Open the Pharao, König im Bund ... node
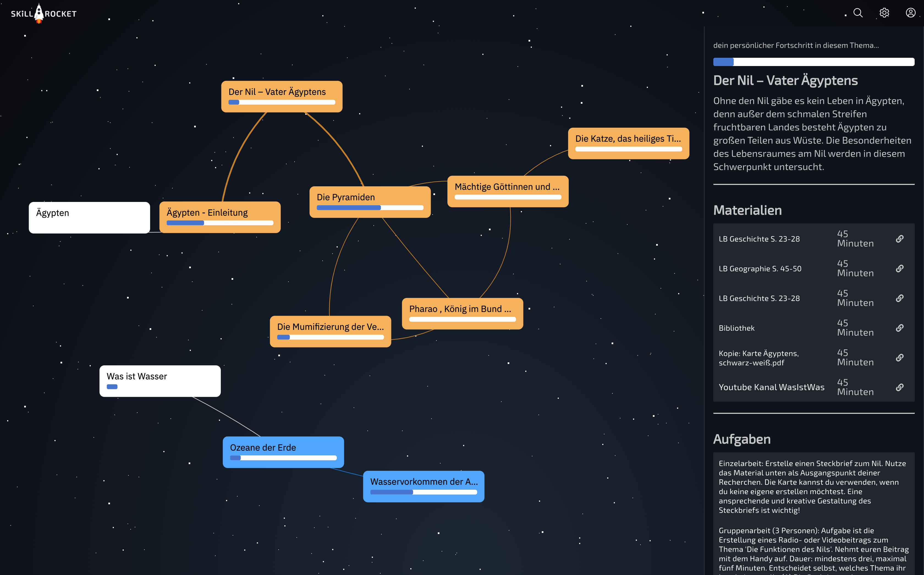Screen dimensions: 924x575 [462, 313]
